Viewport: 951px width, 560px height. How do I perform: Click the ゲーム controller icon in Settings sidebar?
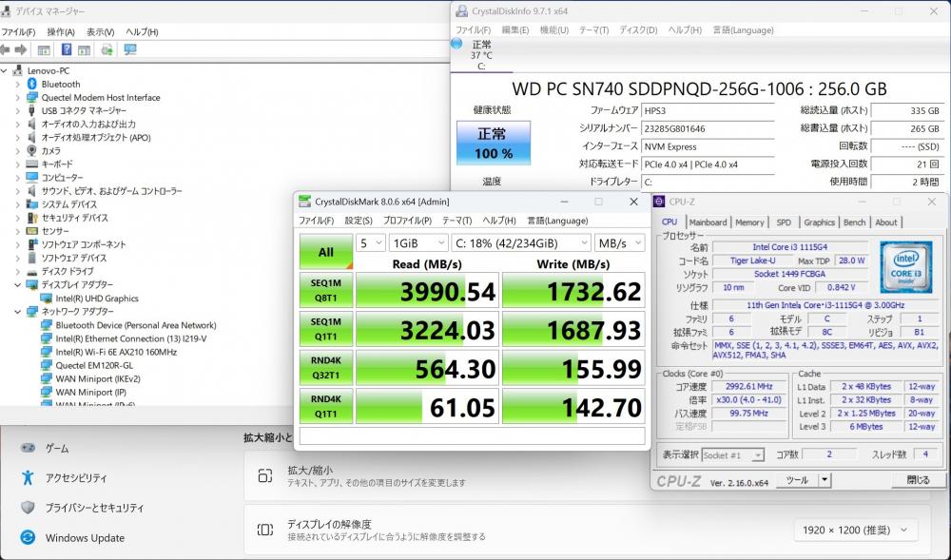pyautogui.click(x=28, y=448)
